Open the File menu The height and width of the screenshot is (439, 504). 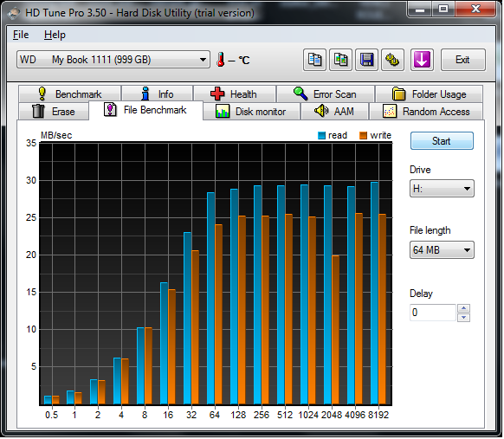coord(21,35)
